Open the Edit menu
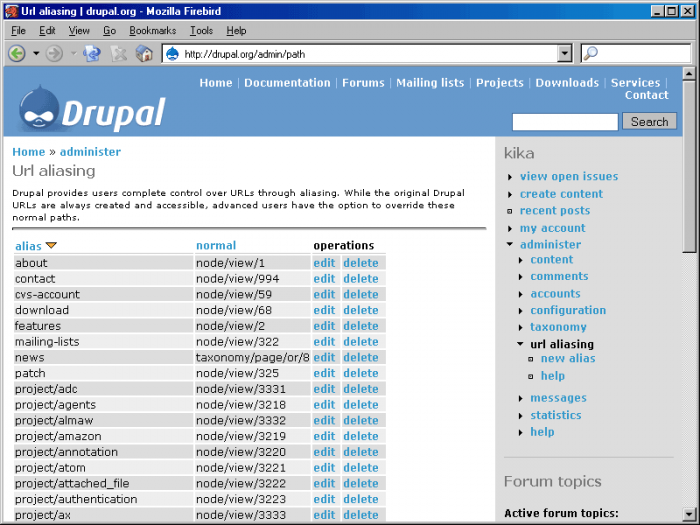This screenshot has width=700, height=525. 47,31
